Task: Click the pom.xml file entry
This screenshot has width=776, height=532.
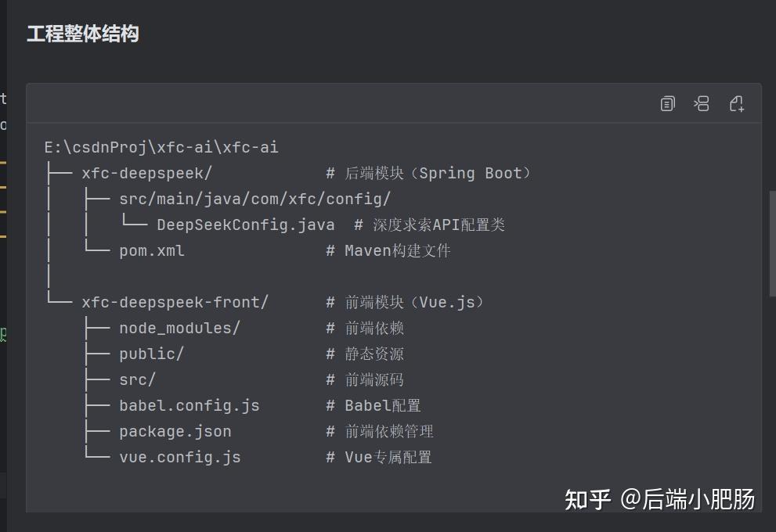Action: coord(151,250)
